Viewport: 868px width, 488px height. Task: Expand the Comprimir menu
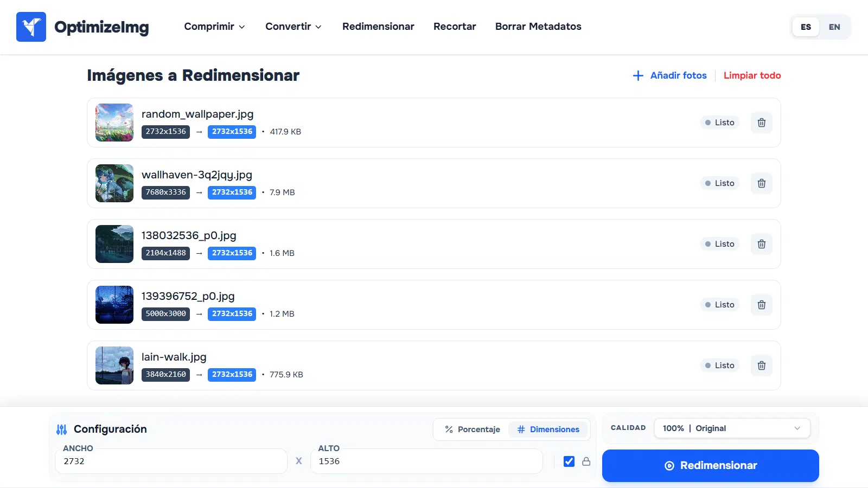coord(214,27)
